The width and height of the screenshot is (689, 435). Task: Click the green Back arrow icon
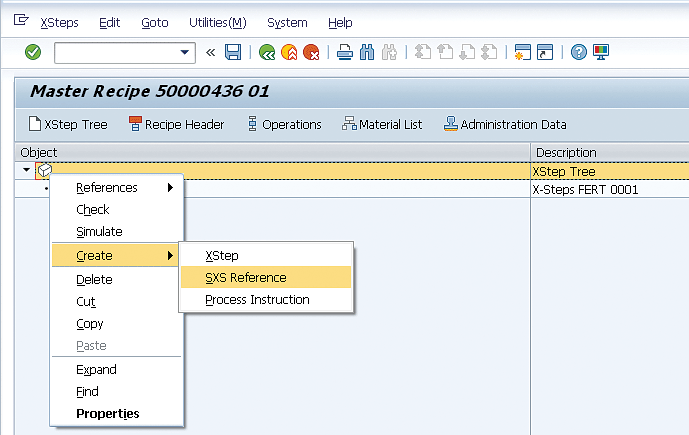pos(266,52)
